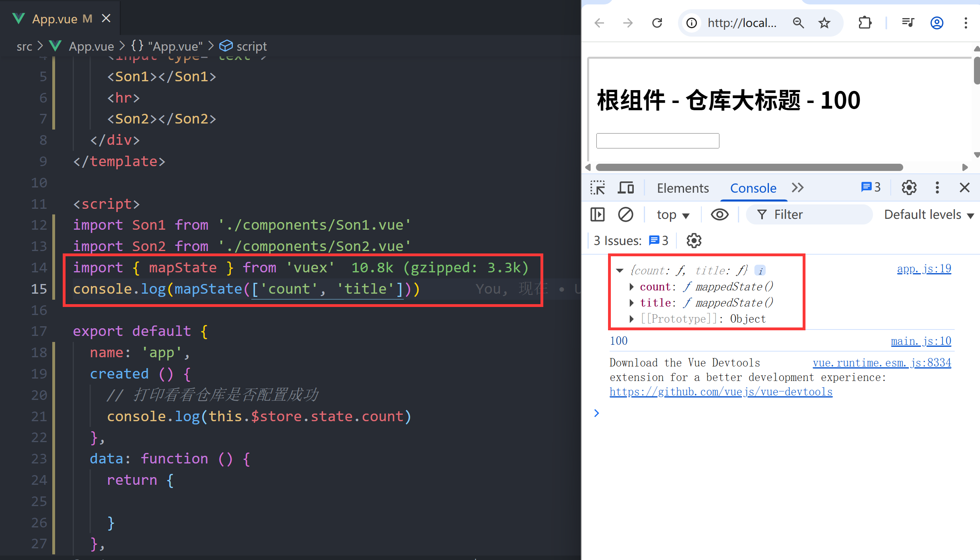Image resolution: width=980 pixels, height=560 pixels.
Task: Open DevTools customize three-dot menu
Action: click(937, 187)
